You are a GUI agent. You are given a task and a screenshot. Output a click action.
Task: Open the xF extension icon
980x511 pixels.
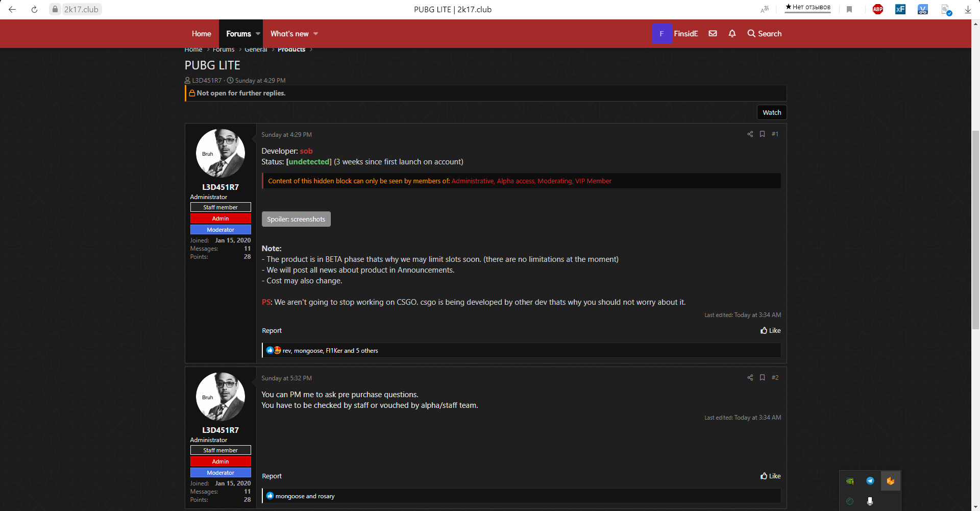click(900, 9)
